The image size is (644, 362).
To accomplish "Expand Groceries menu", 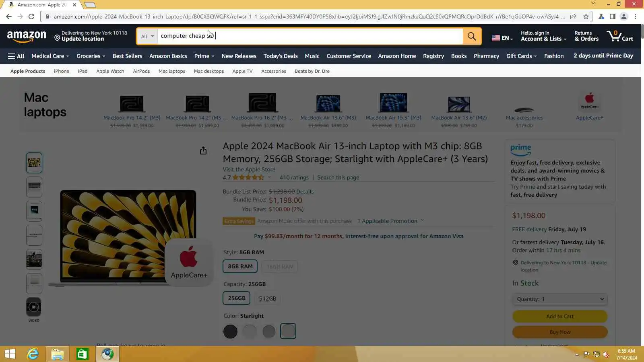I will 91,56.
